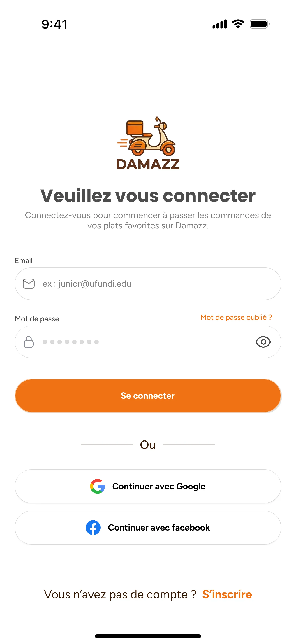This screenshot has width=296, height=644.
Task: Click the envelope icon in Email field
Action: point(29,284)
